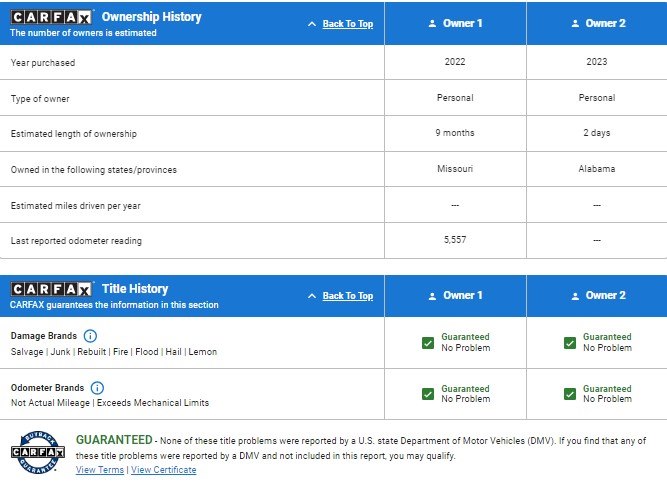Click Back To Top link in Ownership History

click(x=347, y=24)
